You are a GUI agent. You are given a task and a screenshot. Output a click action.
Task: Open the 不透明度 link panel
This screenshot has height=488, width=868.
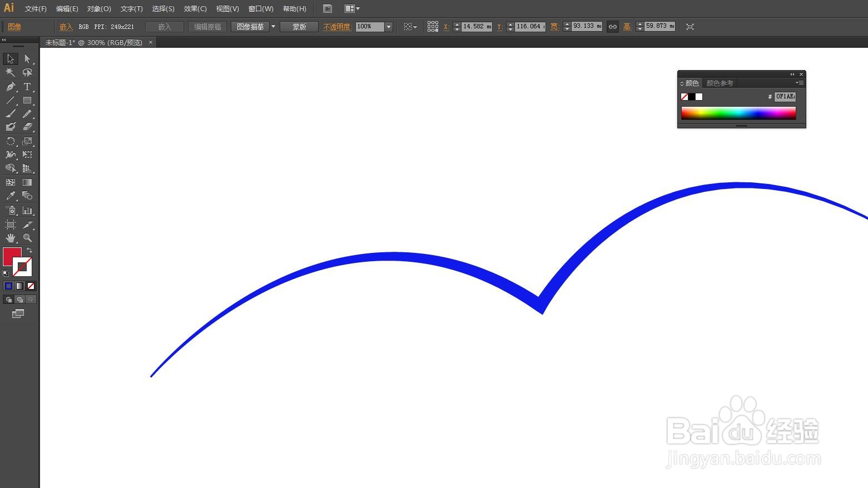coord(338,27)
